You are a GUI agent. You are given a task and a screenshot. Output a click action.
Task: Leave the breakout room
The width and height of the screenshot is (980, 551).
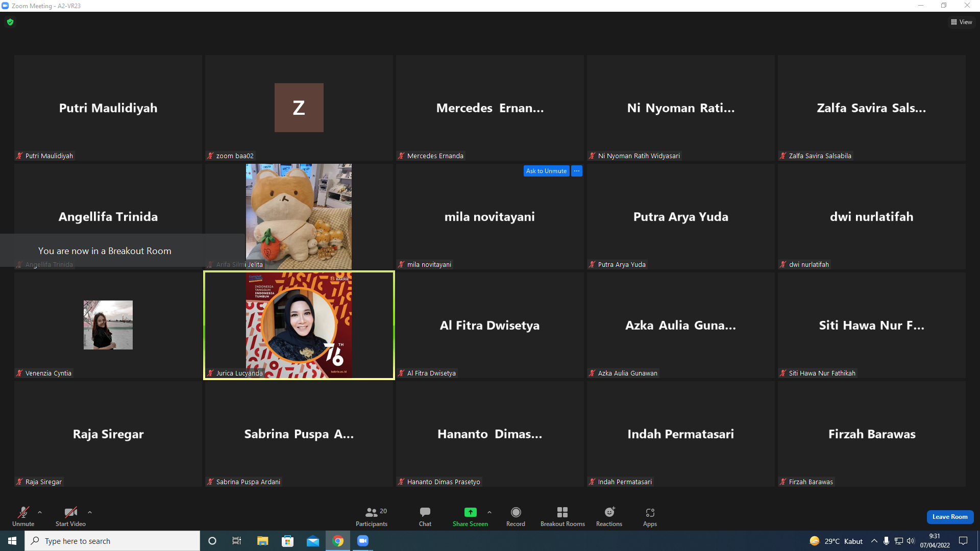point(950,517)
